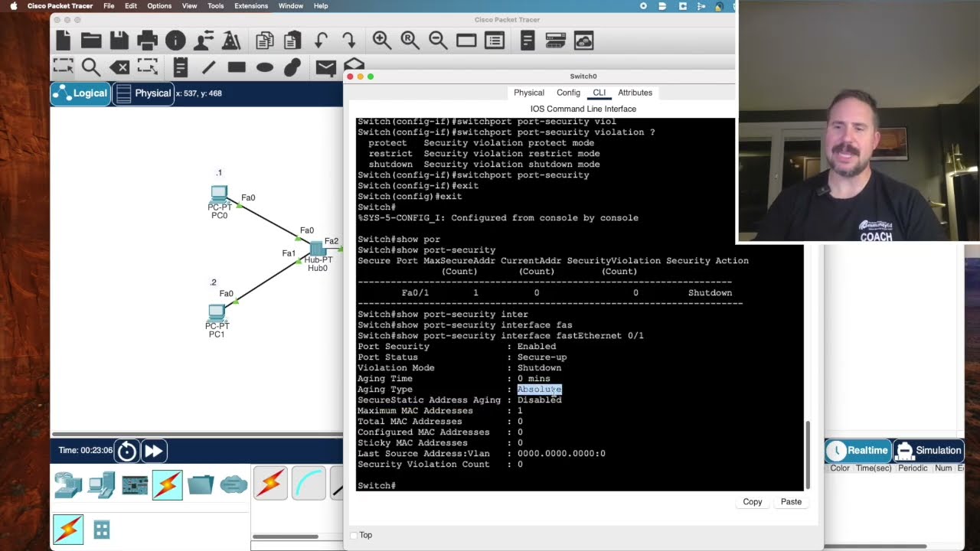
Task: Reset simulation time with power cycle button
Action: tap(127, 451)
